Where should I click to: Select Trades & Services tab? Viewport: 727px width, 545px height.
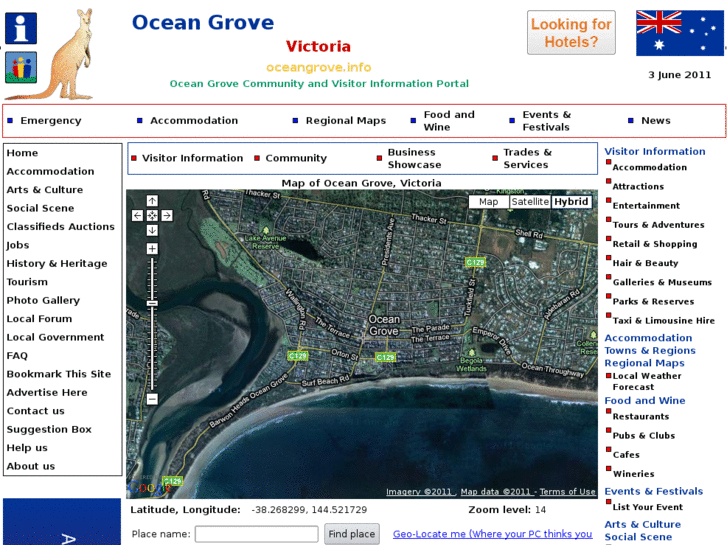(528, 158)
